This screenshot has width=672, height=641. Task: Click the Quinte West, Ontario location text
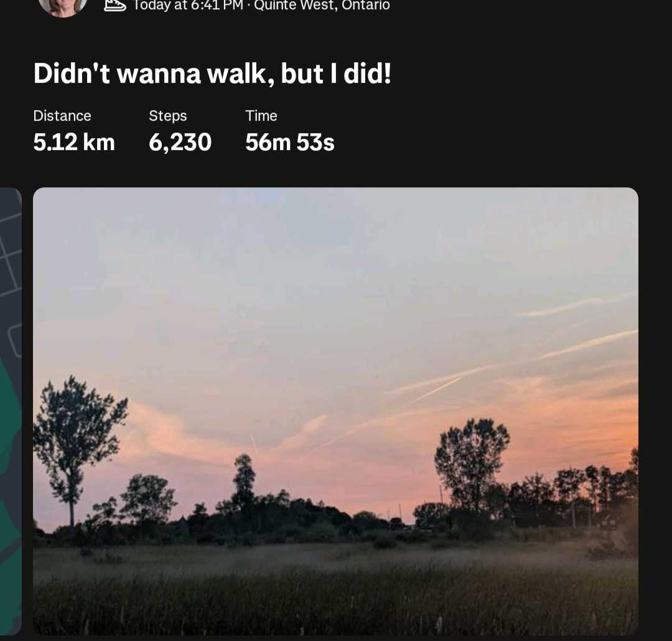pos(322,6)
